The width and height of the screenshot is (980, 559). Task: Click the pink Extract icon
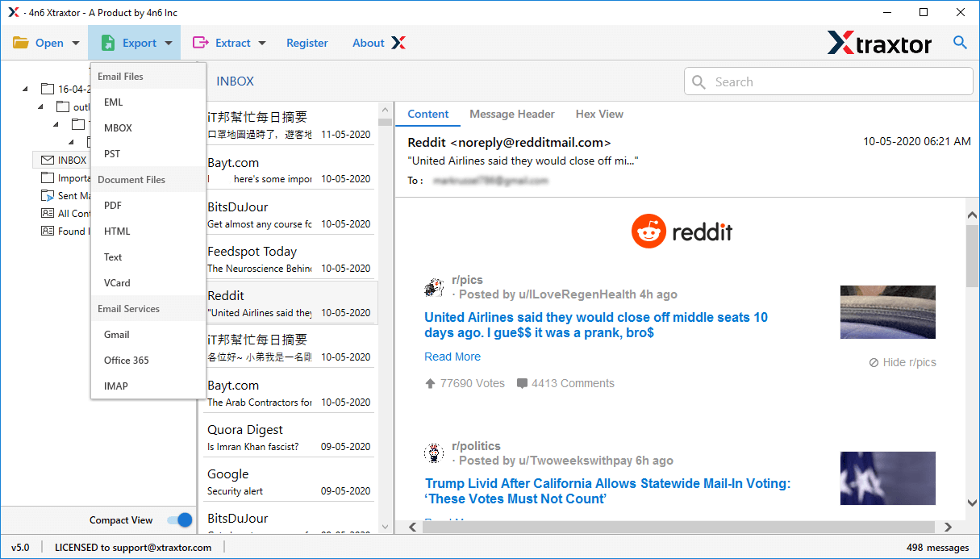pyautogui.click(x=200, y=43)
